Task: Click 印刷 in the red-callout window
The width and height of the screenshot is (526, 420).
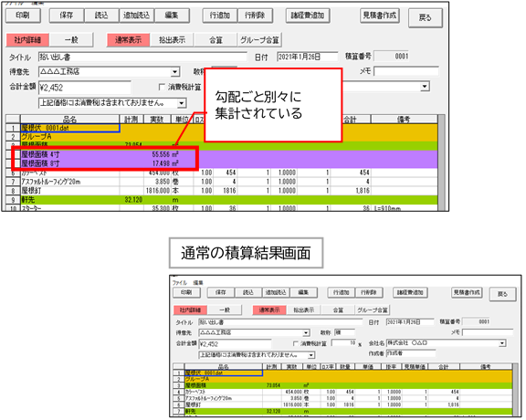Action: click(x=23, y=16)
